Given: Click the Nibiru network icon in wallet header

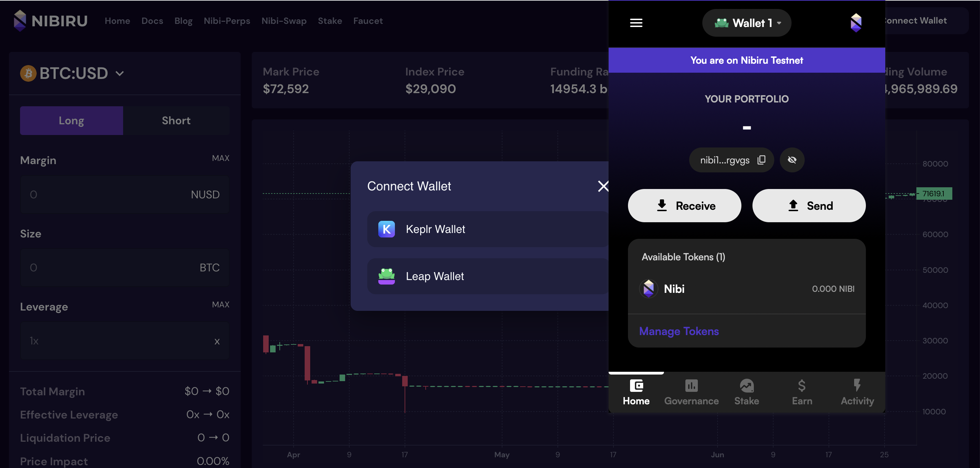Looking at the screenshot, I should 856,23.
